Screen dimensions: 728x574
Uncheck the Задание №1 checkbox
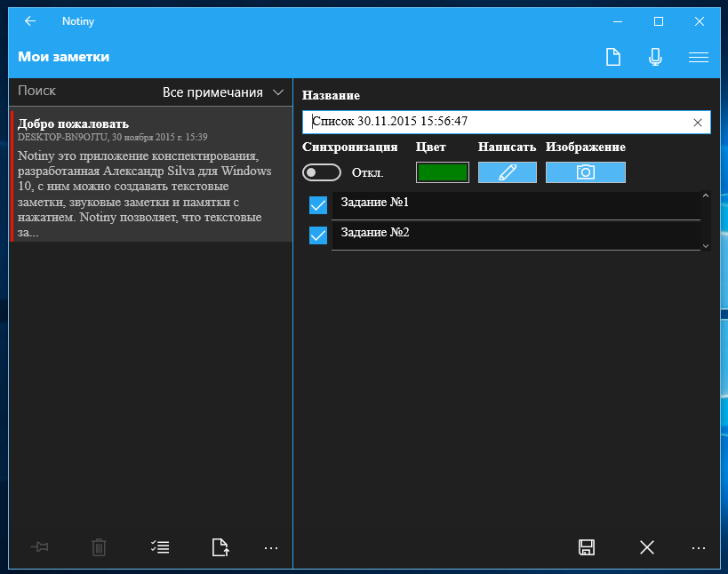click(318, 204)
